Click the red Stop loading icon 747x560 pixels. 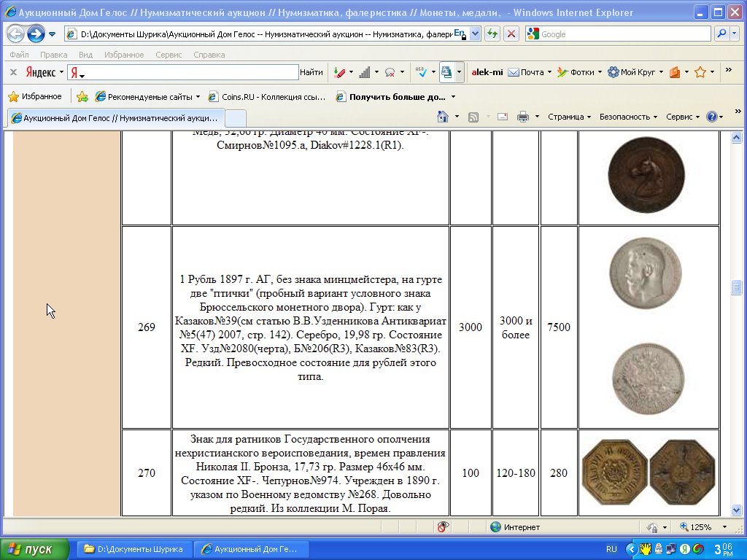[x=511, y=34]
